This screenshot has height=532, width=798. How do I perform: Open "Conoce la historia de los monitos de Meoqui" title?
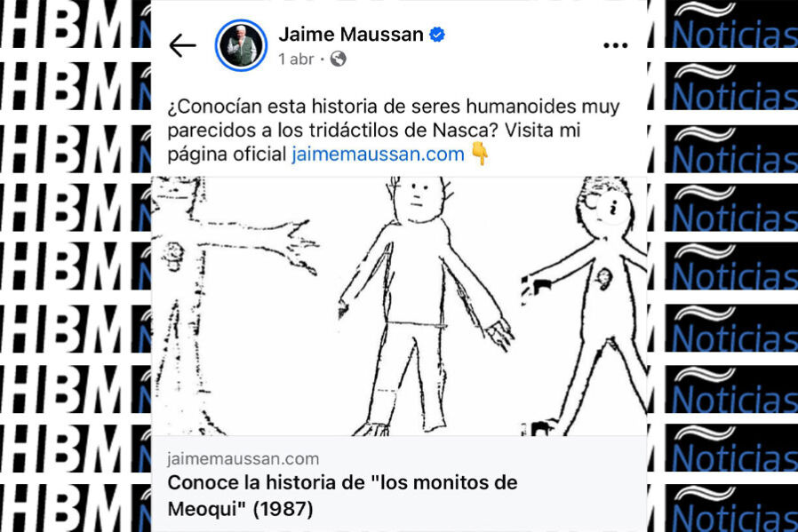[342, 496]
